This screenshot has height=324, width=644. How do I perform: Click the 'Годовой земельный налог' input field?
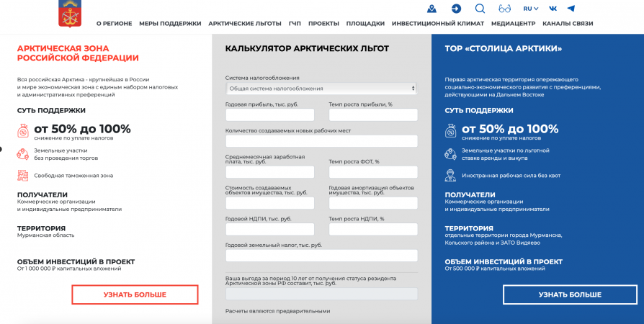[321, 256]
